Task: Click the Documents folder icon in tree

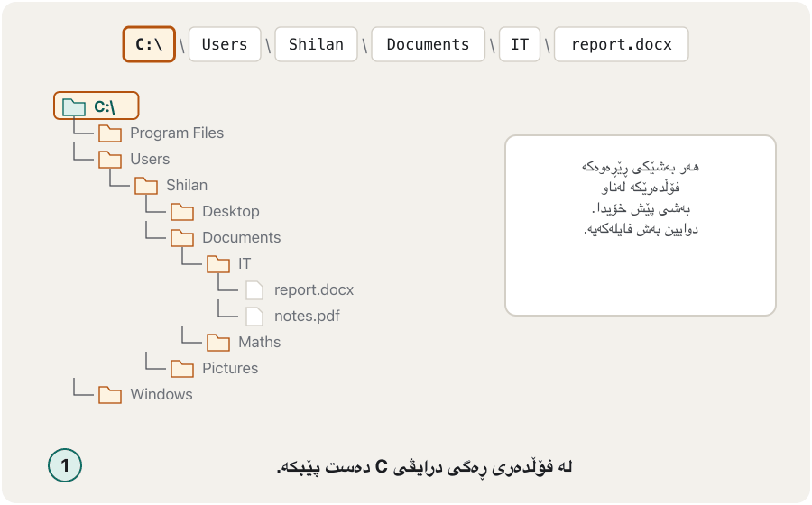Action: (182, 238)
